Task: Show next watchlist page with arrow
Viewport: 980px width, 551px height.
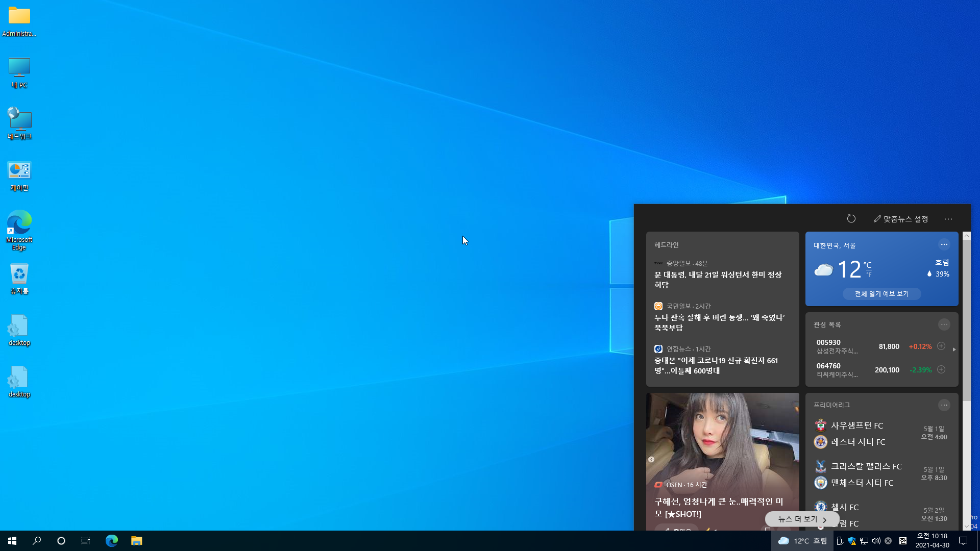Action: [x=954, y=349]
